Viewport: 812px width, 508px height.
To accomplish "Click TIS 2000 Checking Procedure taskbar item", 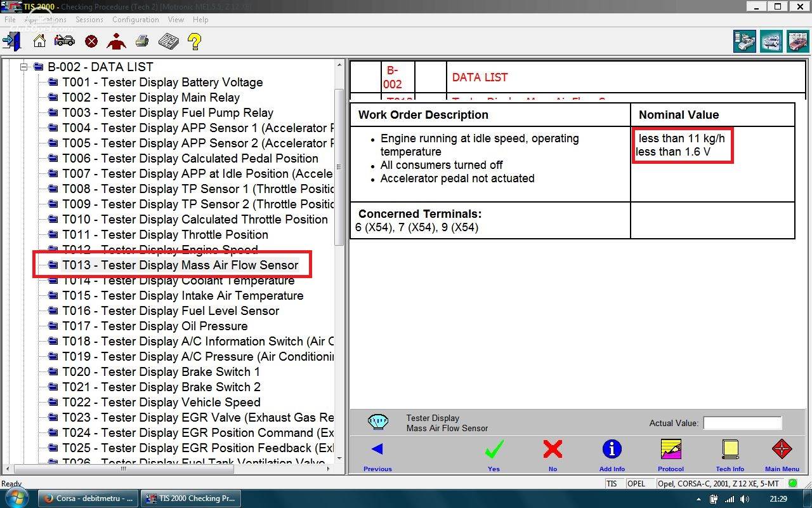I will [x=190, y=498].
